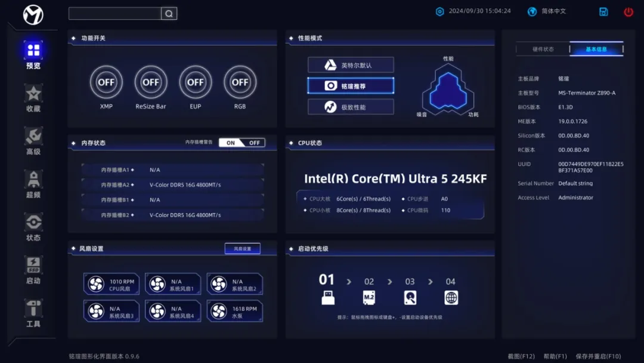Switch 内存插槽警告 to OFF

(255, 143)
